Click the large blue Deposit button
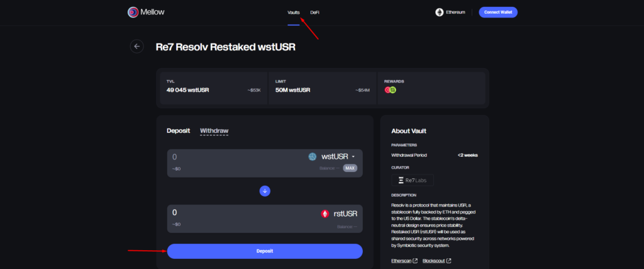Screen dimensions: 644x269 pos(265,251)
